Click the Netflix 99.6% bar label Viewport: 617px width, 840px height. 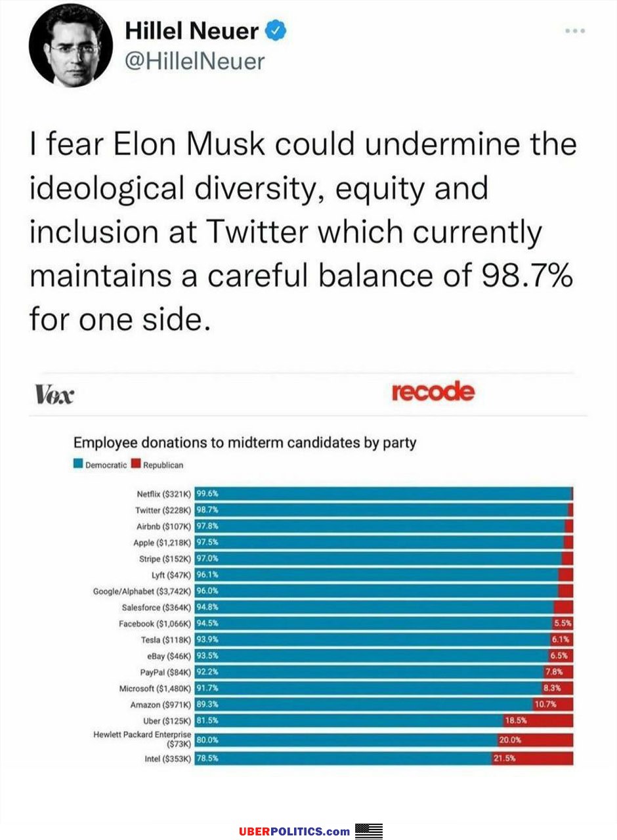(x=207, y=495)
